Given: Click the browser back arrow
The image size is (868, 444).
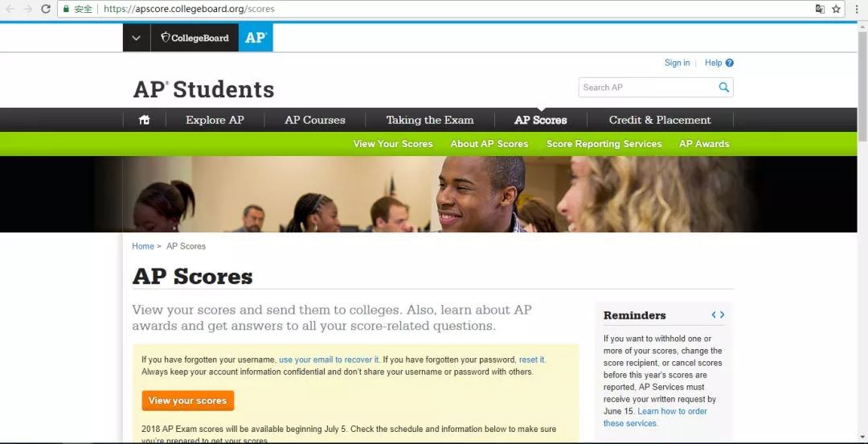Looking at the screenshot, I should (10, 9).
